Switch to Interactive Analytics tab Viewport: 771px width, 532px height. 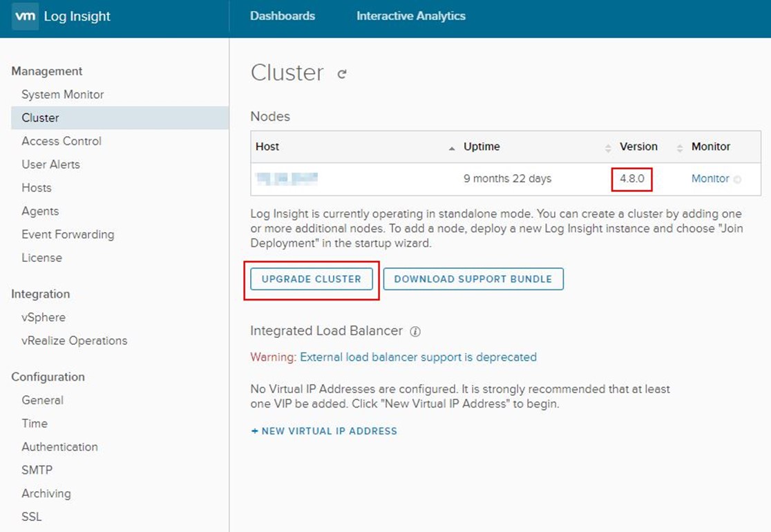tap(411, 16)
